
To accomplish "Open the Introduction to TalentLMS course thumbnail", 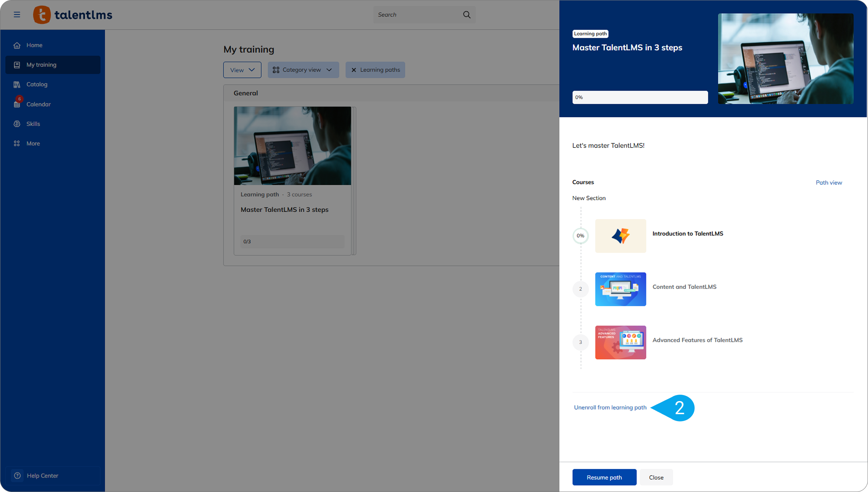I will pos(620,236).
